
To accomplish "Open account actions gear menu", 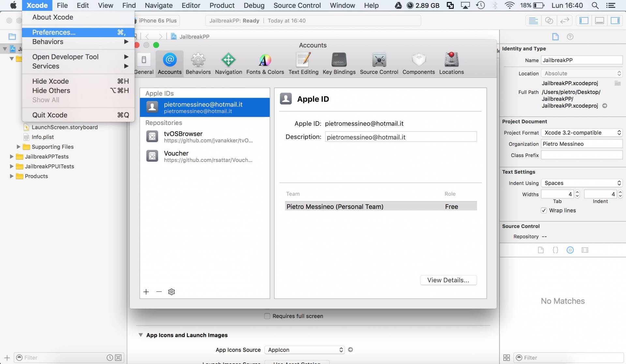I will (171, 292).
